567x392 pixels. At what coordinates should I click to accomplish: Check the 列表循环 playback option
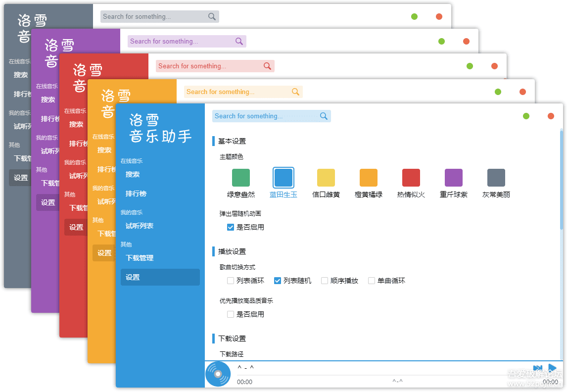pyautogui.click(x=231, y=281)
